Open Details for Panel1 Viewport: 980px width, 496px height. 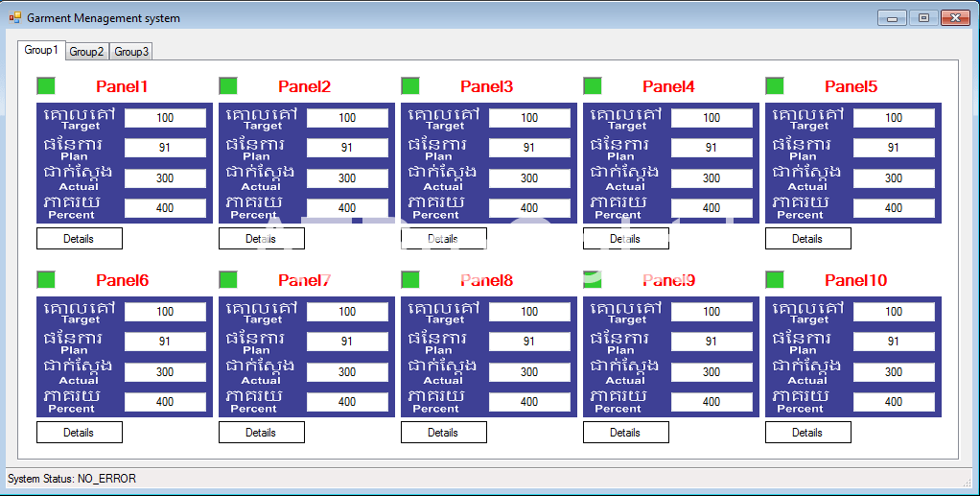tap(80, 238)
